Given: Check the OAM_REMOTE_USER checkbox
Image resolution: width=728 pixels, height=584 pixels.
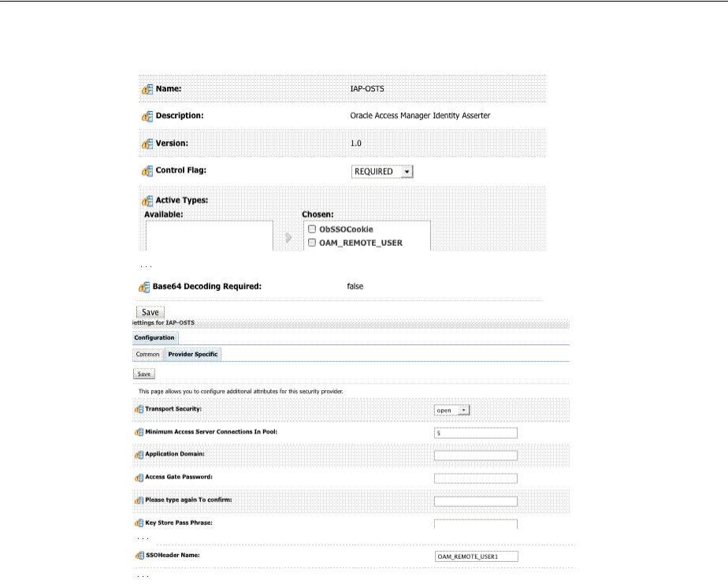Looking at the screenshot, I should [312, 243].
